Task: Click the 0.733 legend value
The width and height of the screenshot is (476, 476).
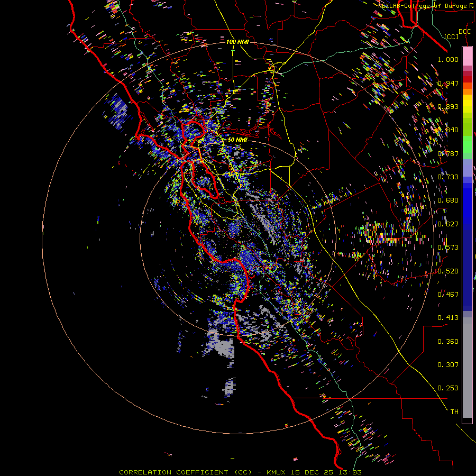Action: tap(448, 177)
